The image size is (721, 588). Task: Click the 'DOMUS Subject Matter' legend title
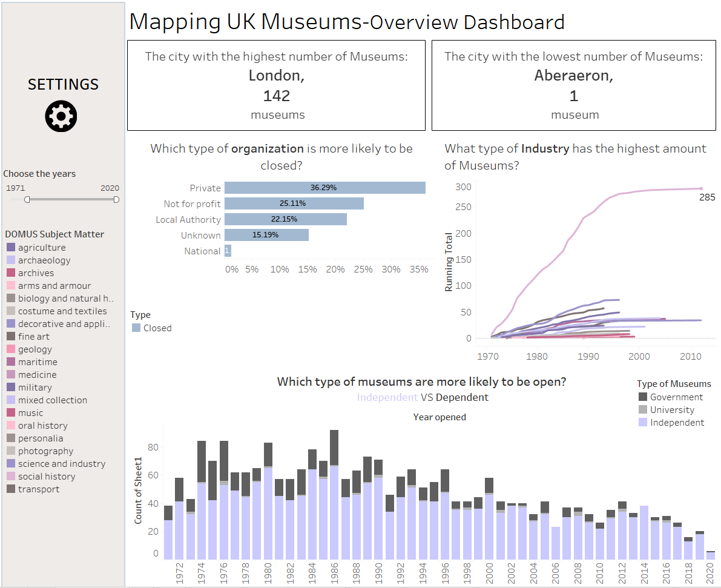pyautogui.click(x=54, y=234)
